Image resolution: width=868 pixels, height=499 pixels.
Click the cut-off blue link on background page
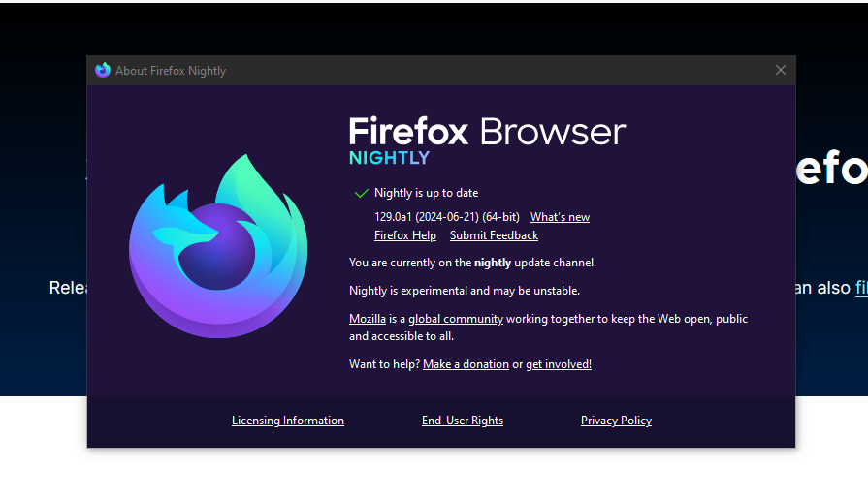860,288
